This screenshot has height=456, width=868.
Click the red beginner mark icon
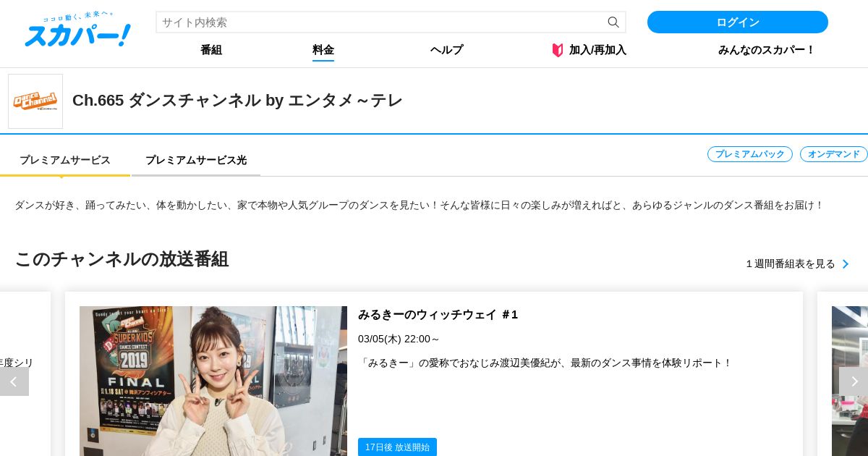(x=558, y=50)
